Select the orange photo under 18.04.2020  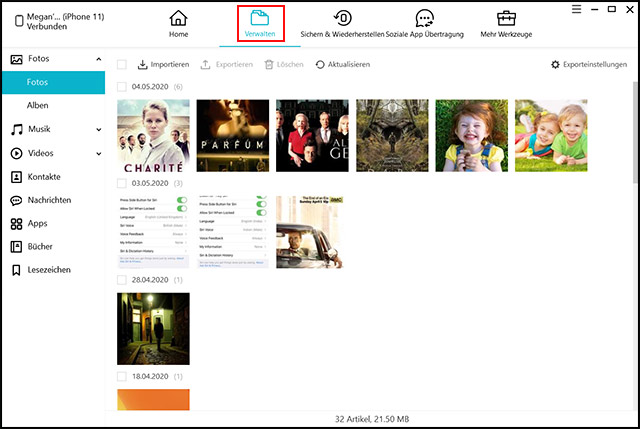(153, 400)
